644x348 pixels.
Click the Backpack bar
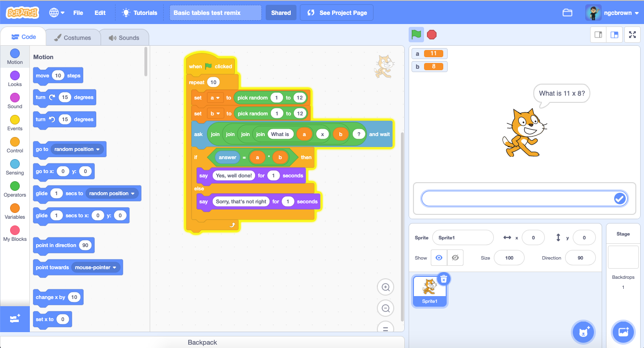(x=202, y=342)
